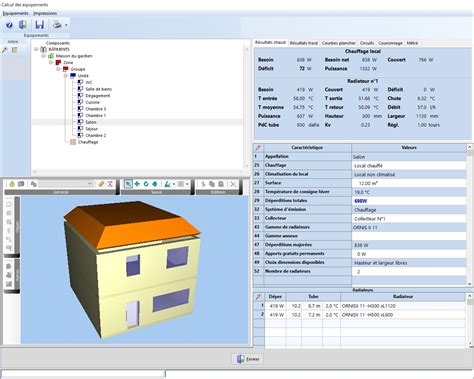The image size is (474, 379).
Task: Switch to the Circuits tab
Action: pyautogui.click(x=367, y=43)
